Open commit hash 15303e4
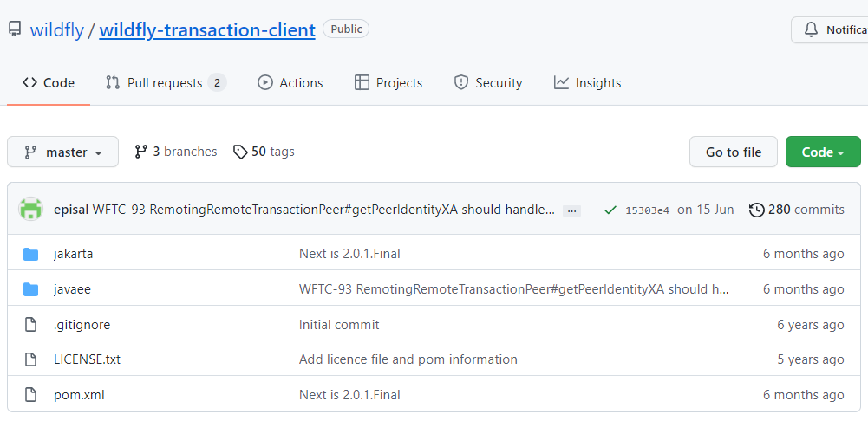The height and width of the screenshot is (421, 868). pos(648,210)
